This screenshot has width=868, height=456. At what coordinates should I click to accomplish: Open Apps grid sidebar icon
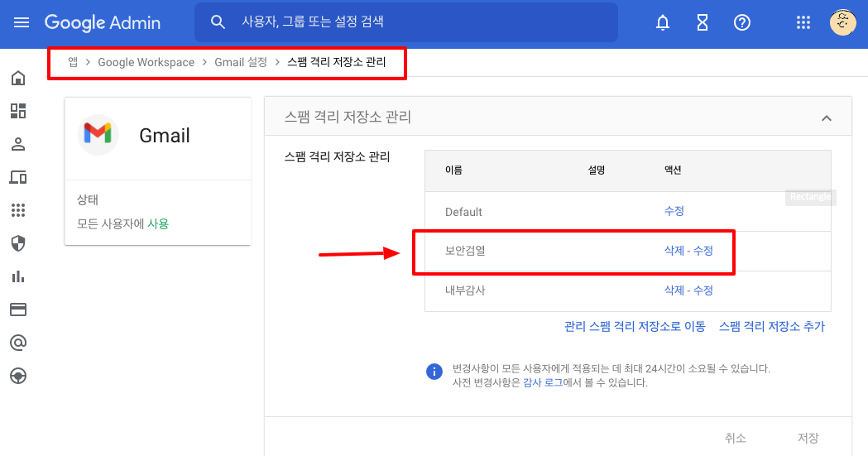tap(18, 210)
